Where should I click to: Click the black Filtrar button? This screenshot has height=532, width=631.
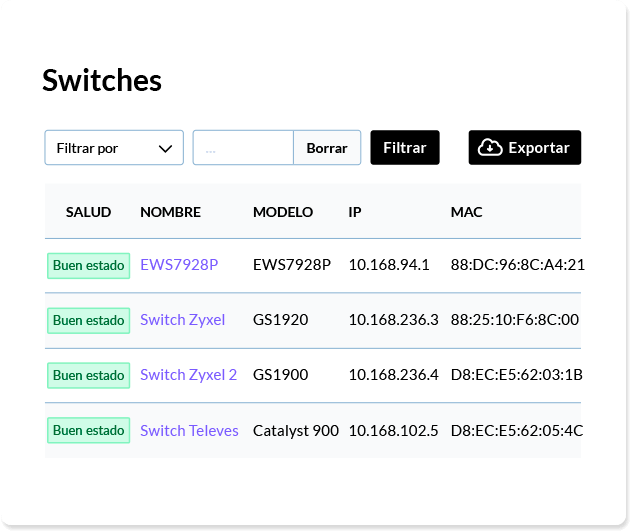tap(405, 148)
